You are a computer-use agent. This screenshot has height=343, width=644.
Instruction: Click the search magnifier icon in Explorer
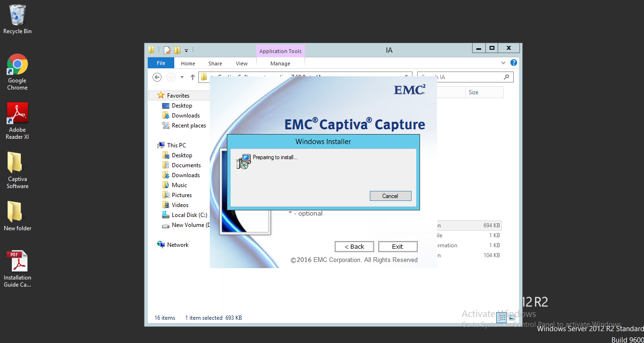coord(506,77)
